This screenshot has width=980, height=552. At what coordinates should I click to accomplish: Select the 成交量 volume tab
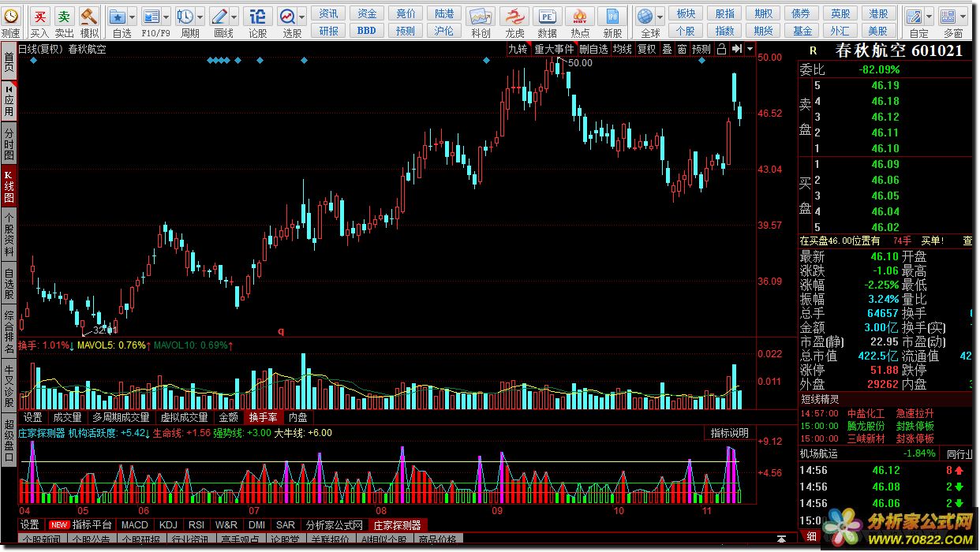click(x=67, y=417)
